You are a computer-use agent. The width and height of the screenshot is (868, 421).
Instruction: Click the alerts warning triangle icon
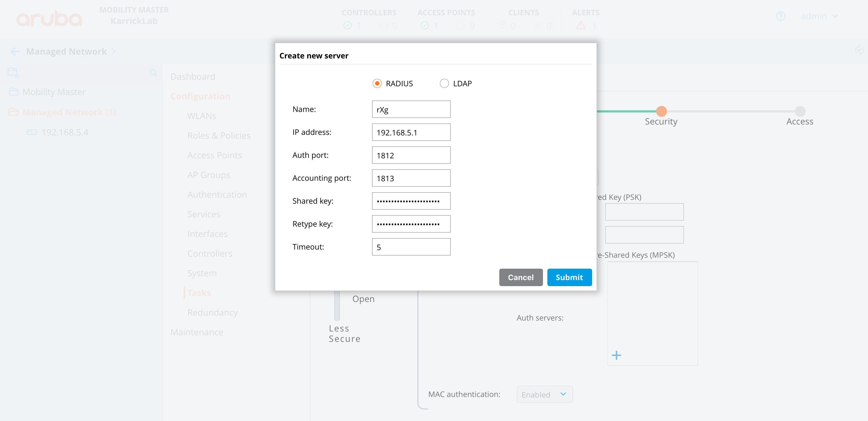(581, 26)
